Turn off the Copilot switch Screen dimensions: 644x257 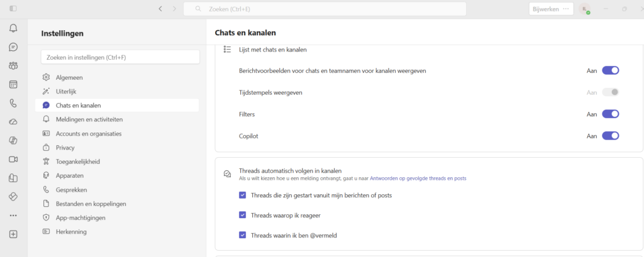(610, 136)
